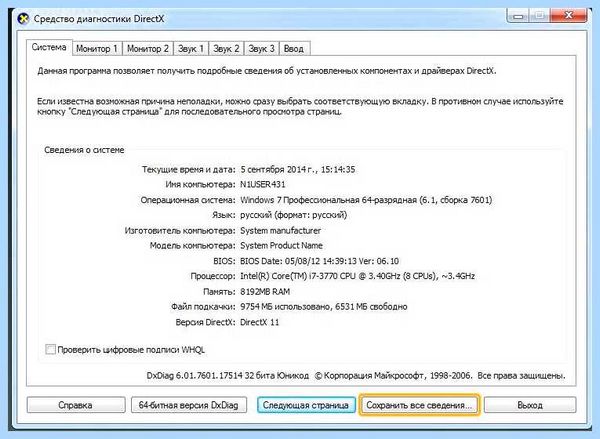This screenshot has height=439, width=600.
Task: Click the System Product Name value
Action: pos(281,245)
